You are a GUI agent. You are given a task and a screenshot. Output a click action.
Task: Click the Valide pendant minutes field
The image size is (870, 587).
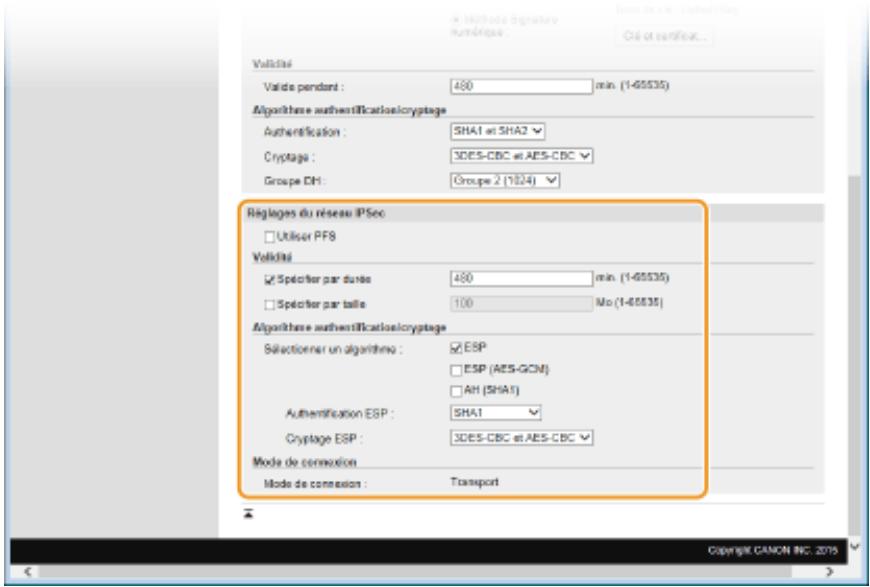click(x=522, y=86)
